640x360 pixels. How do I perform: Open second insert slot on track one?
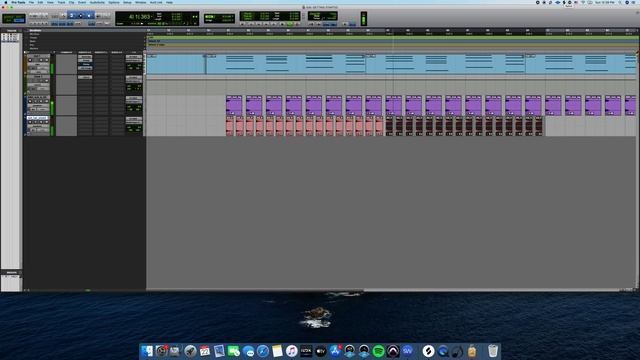85,60
